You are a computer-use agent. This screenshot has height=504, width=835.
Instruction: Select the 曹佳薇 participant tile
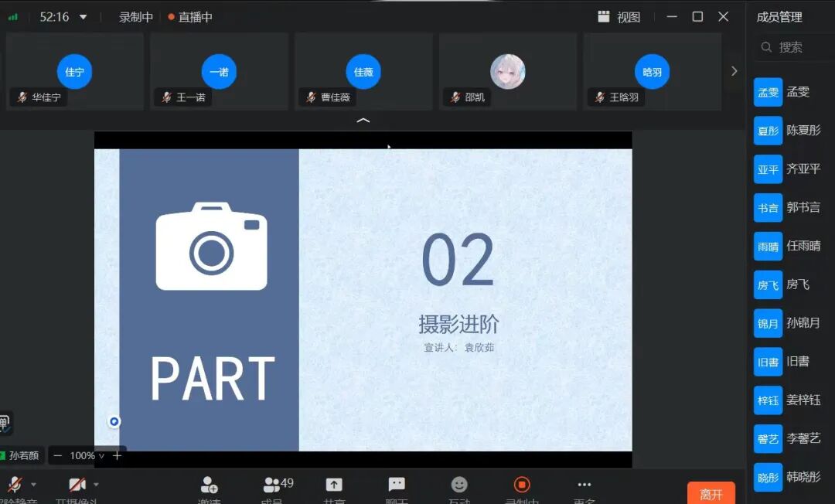(363, 71)
